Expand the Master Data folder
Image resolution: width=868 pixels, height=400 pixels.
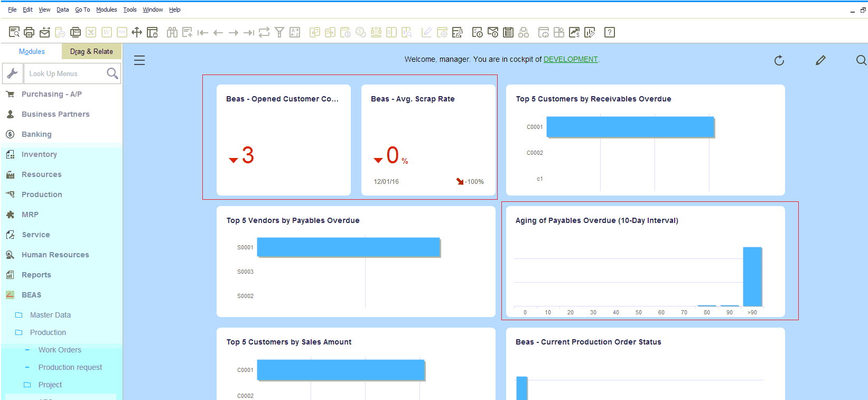coord(50,315)
